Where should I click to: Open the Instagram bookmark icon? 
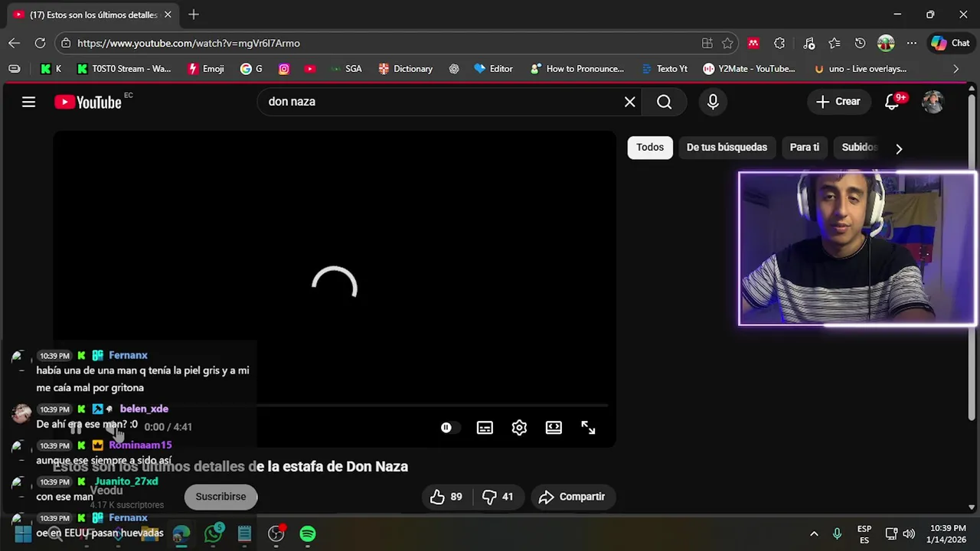click(284, 69)
